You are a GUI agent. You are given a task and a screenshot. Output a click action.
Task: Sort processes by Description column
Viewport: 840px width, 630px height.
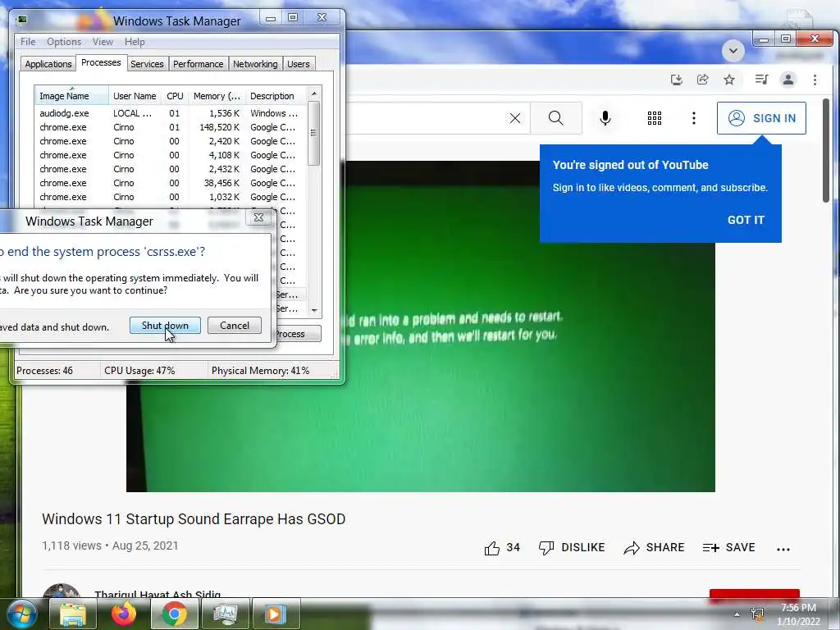point(276,96)
